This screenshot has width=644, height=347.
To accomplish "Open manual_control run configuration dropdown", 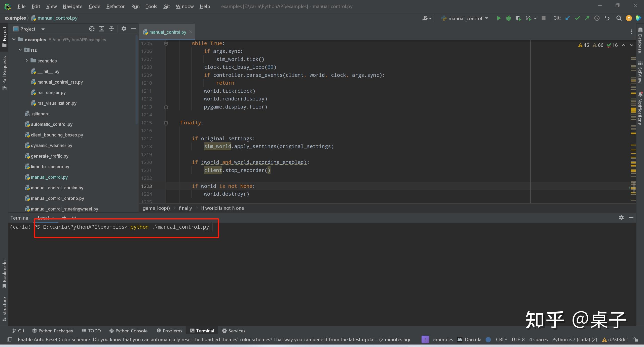I will pyautogui.click(x=465, y=18).
